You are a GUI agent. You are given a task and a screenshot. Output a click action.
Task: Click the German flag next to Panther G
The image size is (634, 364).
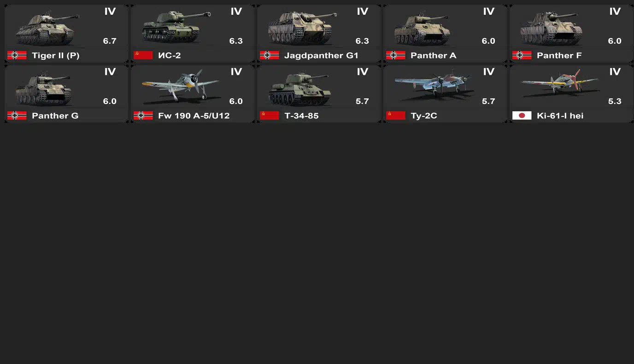pyautogui.click(x=17, y=116)
